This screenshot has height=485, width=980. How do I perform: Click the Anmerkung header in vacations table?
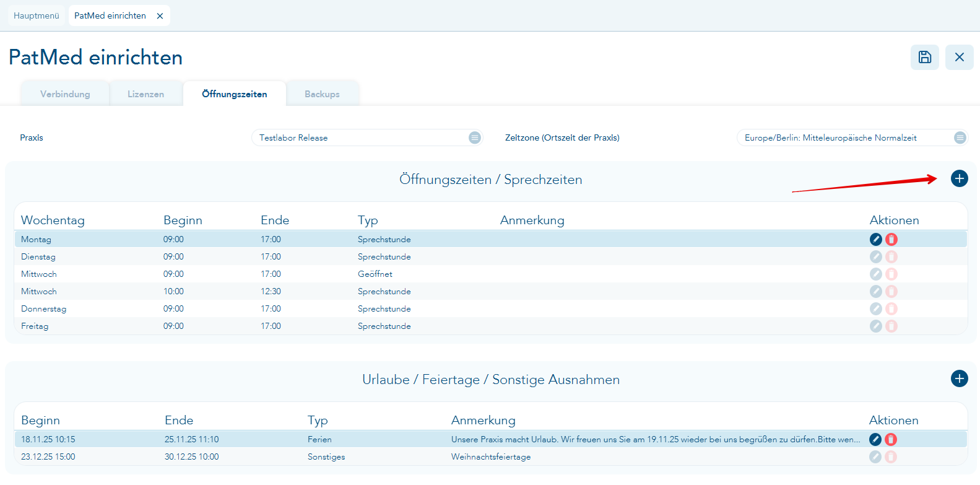483,420
